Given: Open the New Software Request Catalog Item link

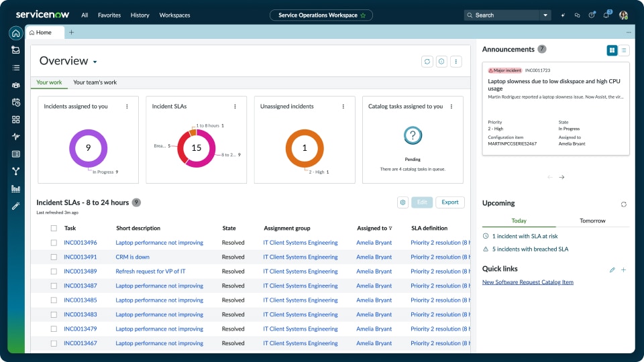Looking at the screenshot, I should click(527, 282).
